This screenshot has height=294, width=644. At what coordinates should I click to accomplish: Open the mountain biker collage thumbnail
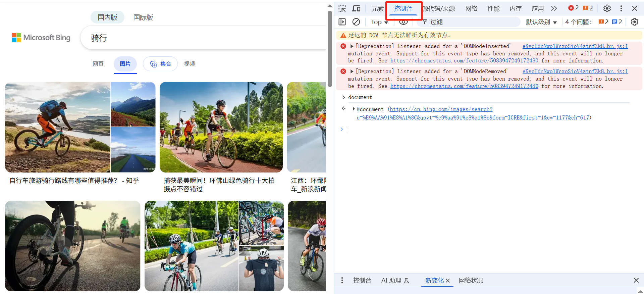(x=80, y=127)
